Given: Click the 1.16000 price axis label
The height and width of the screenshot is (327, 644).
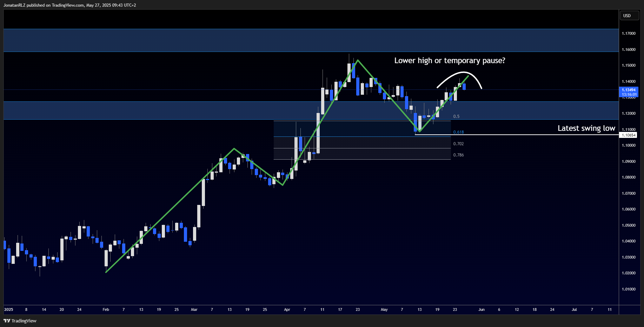Looking at the screenshot, I should click(629, 49).
